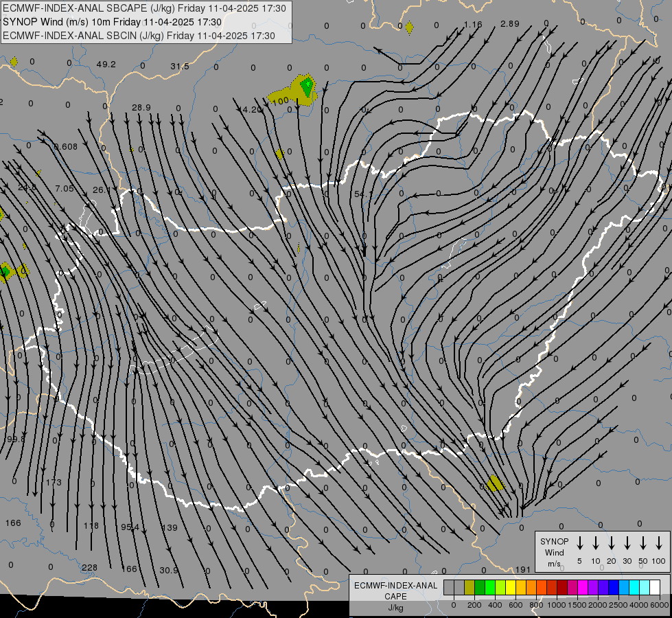Pick the olive swatch in CAPE legend
The width and height of the screenshot is (672, 618).
click(470, 588)
